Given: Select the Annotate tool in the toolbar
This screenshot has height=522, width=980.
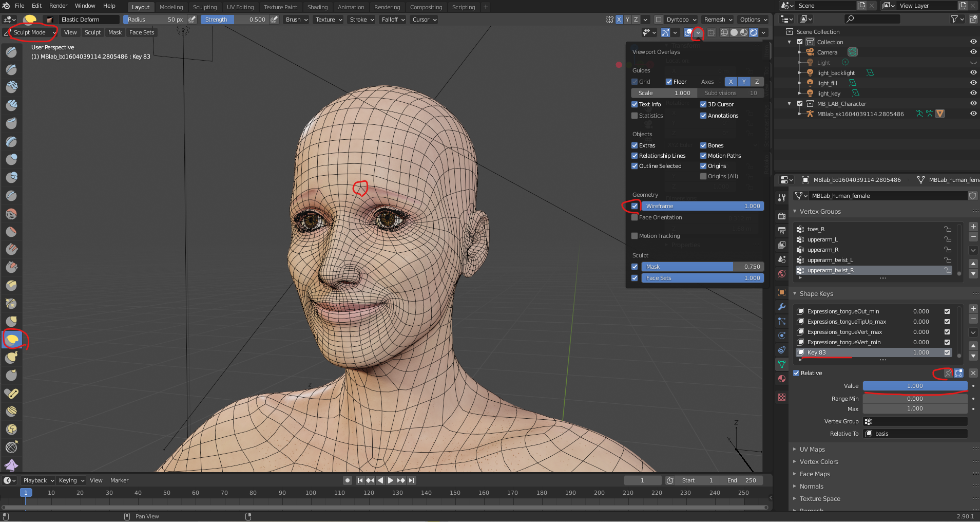Looking at the screenshot, I should tap(11, 394).
